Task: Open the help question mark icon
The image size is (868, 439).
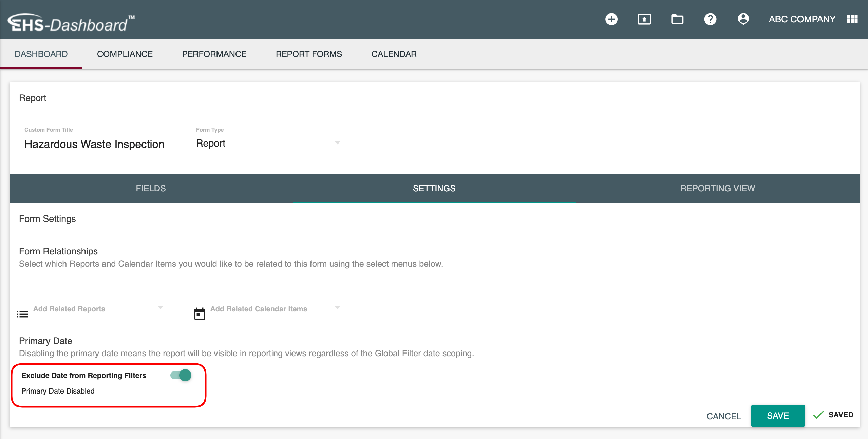Action: point(710,19)
